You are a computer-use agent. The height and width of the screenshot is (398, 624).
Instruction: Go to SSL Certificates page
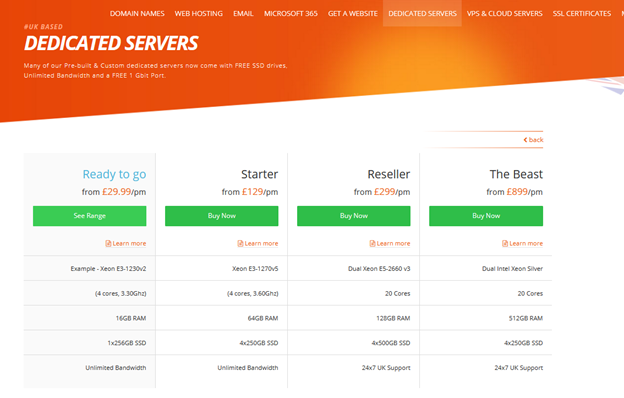point(582,14)
